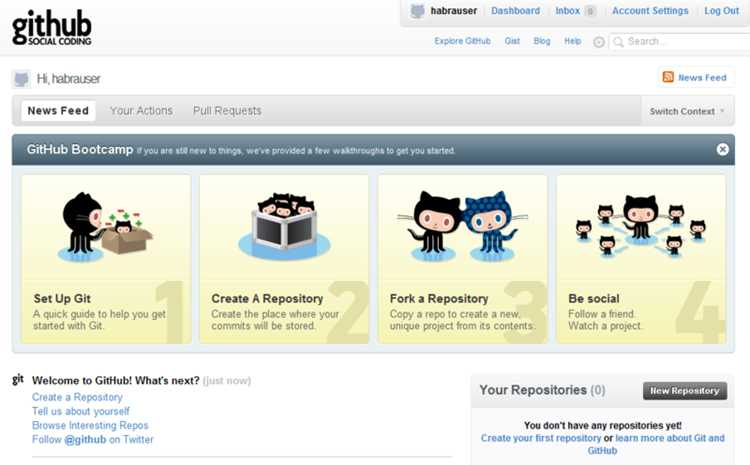Click the avatar next to Hi, habrauser
The image size is (750, 465).
(x=21, y=79)
